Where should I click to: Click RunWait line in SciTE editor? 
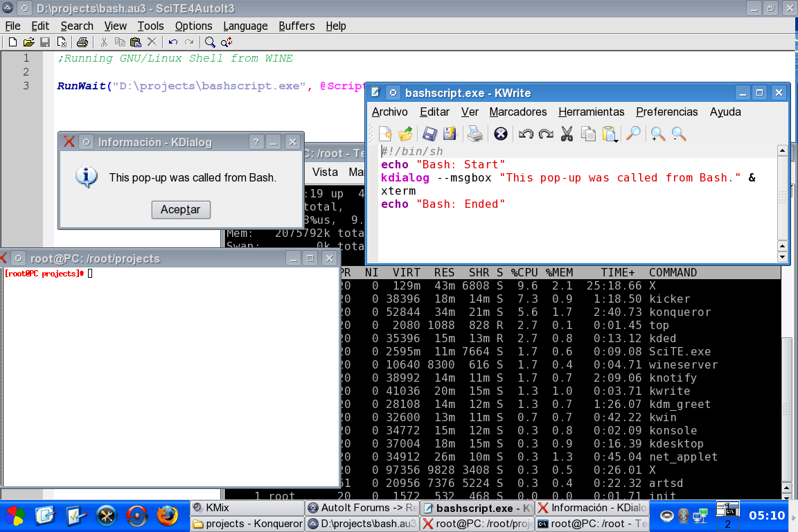211,86
